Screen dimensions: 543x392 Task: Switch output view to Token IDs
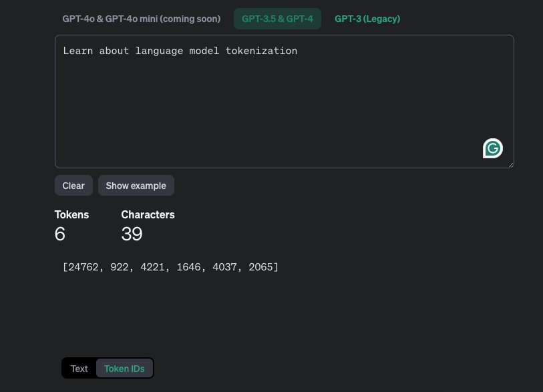(124, 369)
